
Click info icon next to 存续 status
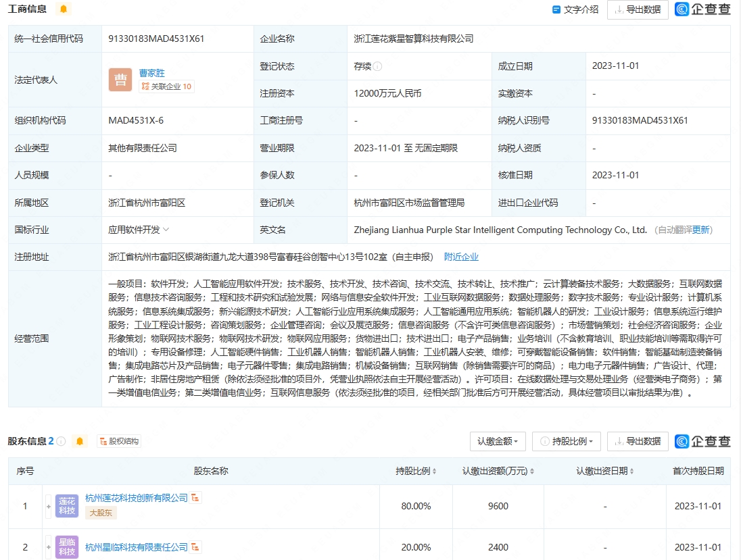(377, 67)
